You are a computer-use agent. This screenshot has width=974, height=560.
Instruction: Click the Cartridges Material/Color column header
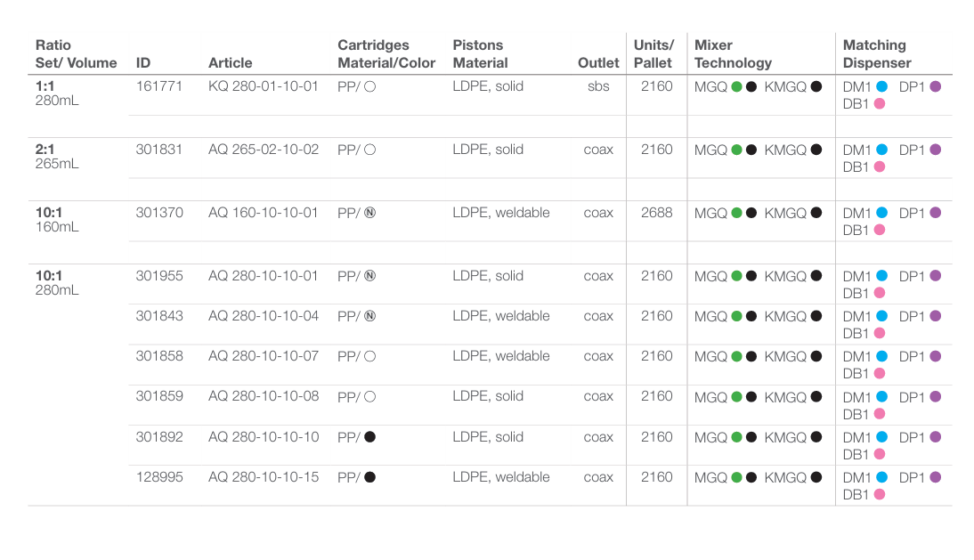tap(386, 54)
